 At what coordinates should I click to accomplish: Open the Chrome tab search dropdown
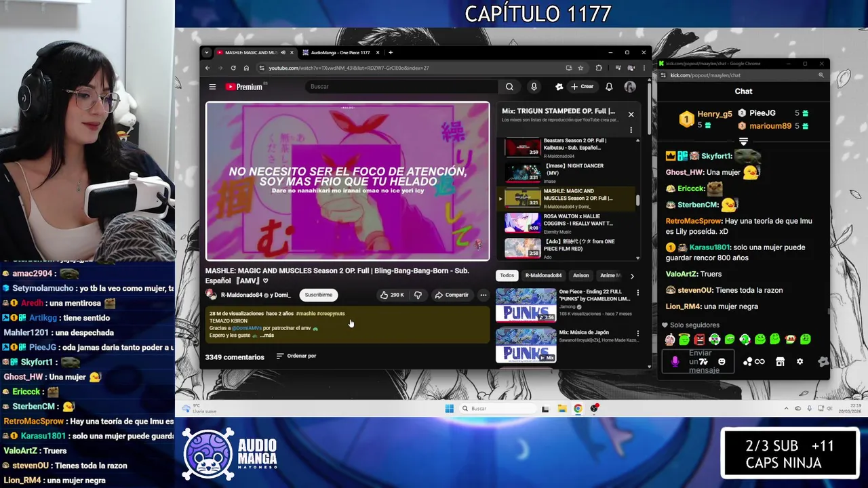coord(208,52)
